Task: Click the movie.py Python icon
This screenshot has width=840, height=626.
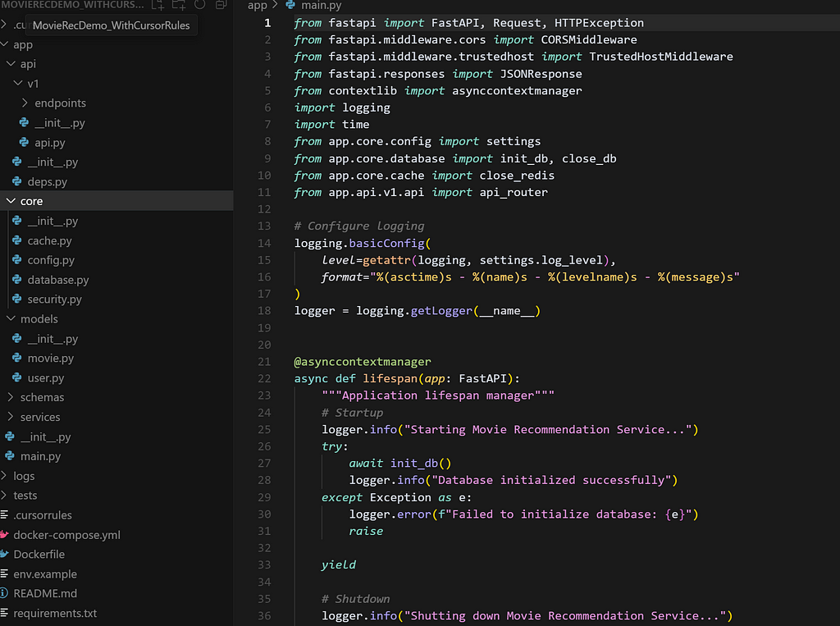Action: coord(17,358)
